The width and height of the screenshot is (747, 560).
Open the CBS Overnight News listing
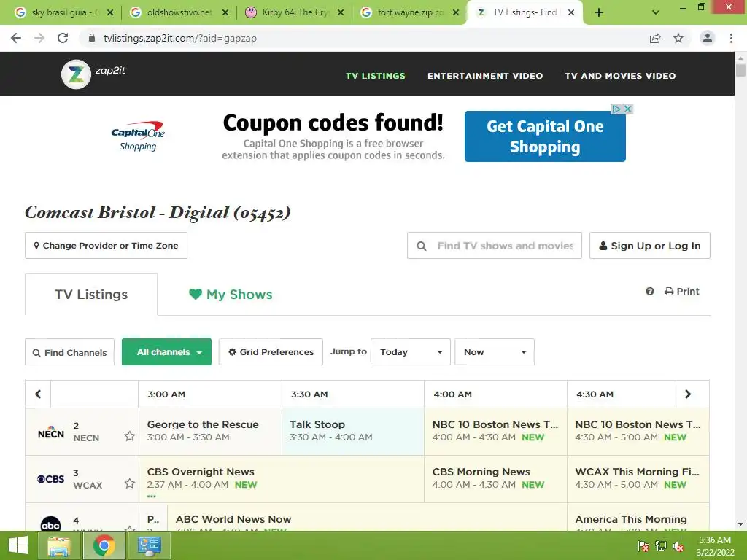tap(282, 478)
